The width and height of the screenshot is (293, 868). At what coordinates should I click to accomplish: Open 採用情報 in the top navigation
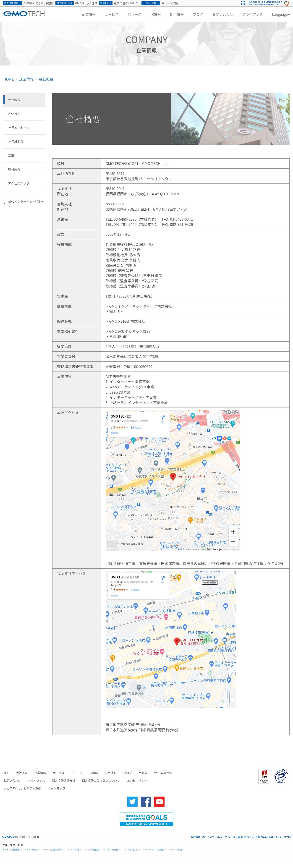pos(177,14)
